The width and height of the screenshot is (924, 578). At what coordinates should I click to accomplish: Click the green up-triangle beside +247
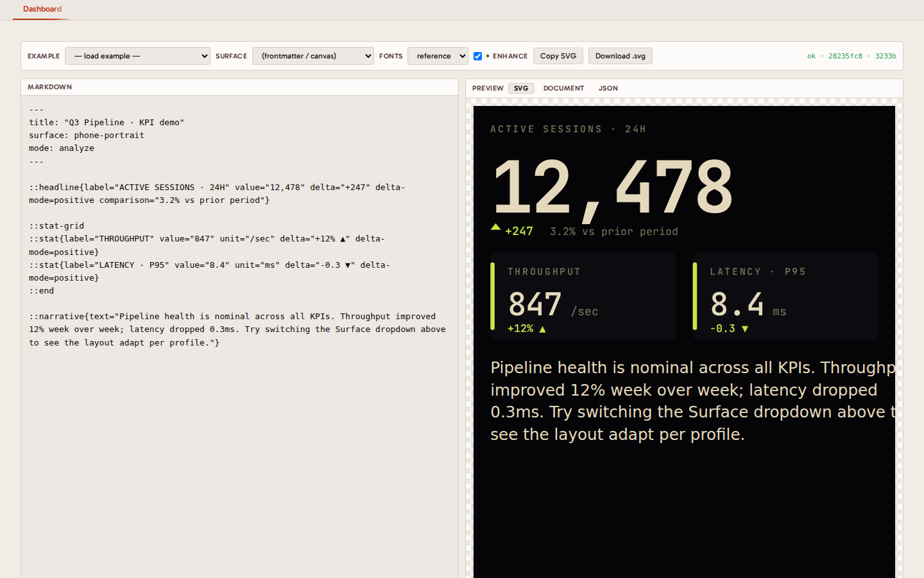[x=495, y=227]
